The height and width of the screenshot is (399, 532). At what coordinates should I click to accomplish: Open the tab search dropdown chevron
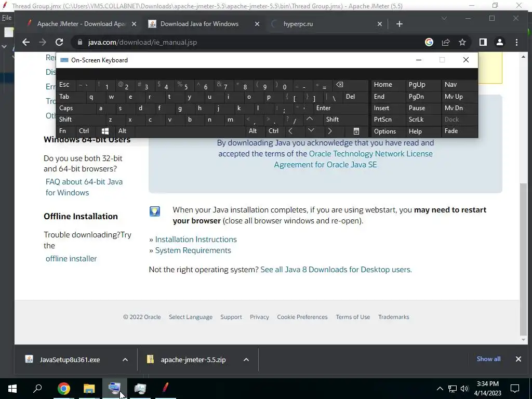(444, 18)
